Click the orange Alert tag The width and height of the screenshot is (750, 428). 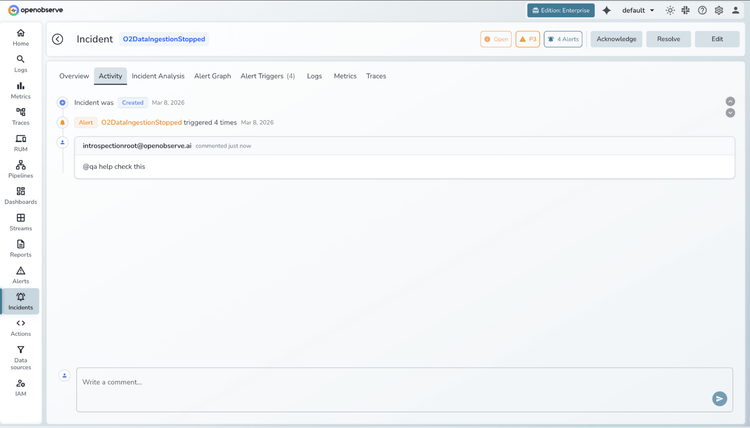tap(86, 122)
